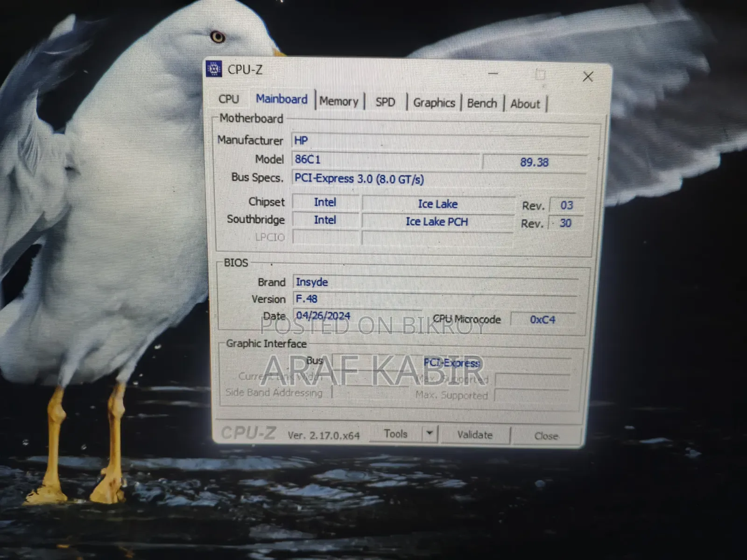The image size is (747, 560).
Task: Click the Chipset vendor Intel field
Action: click(x=325, y=202)
